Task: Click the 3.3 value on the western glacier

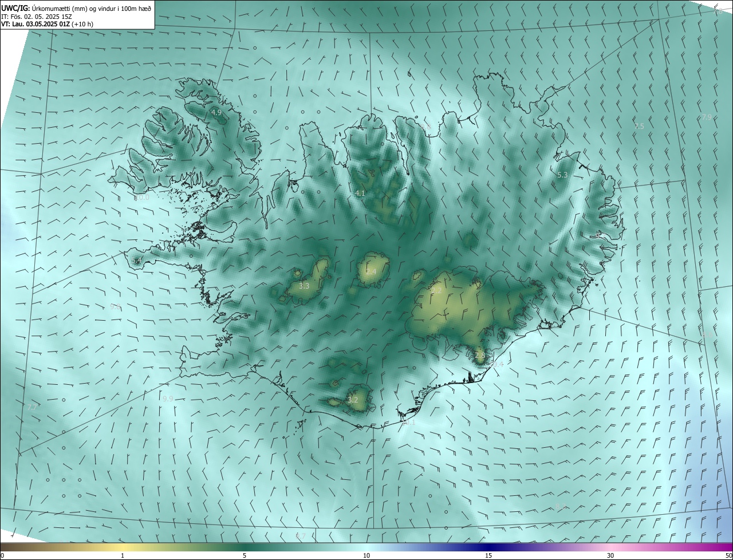Action: coord(304,286)
